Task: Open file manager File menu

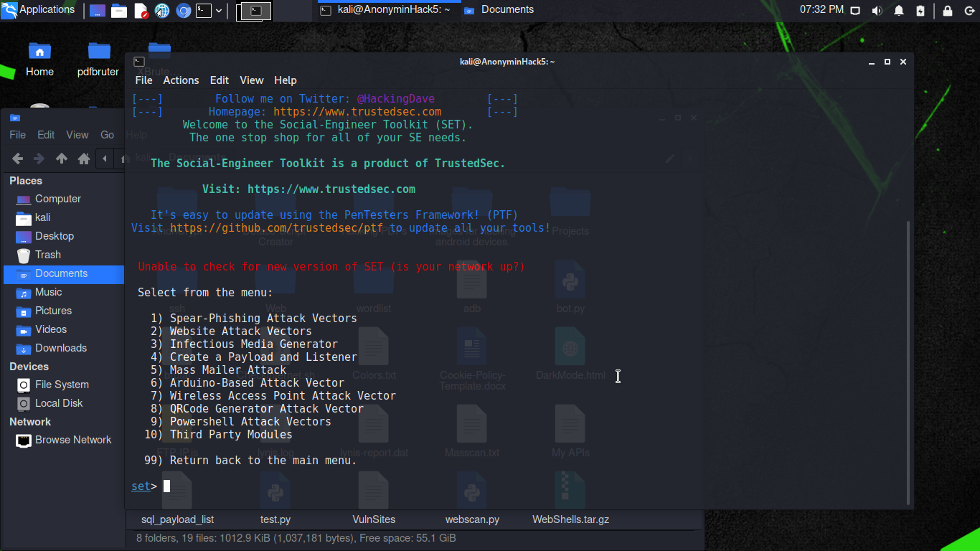Action: (x=17, y=135)
